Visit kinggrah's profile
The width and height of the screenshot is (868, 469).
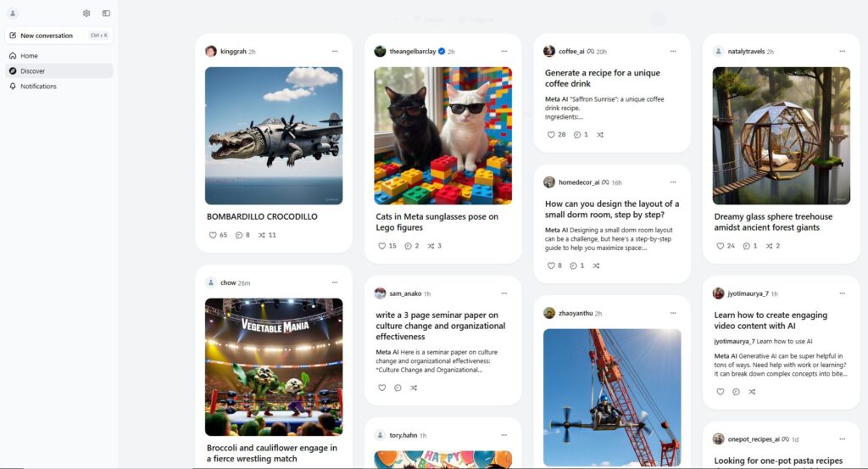pos(233,52)
